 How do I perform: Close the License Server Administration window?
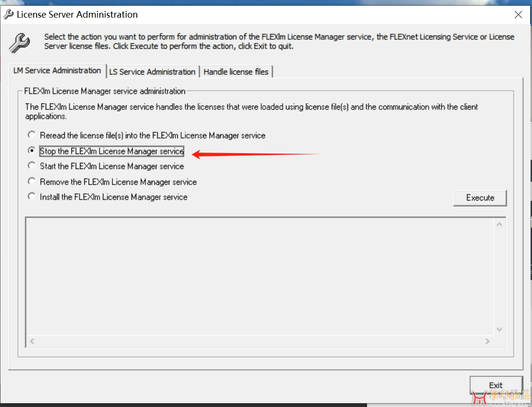pos(518,14)
